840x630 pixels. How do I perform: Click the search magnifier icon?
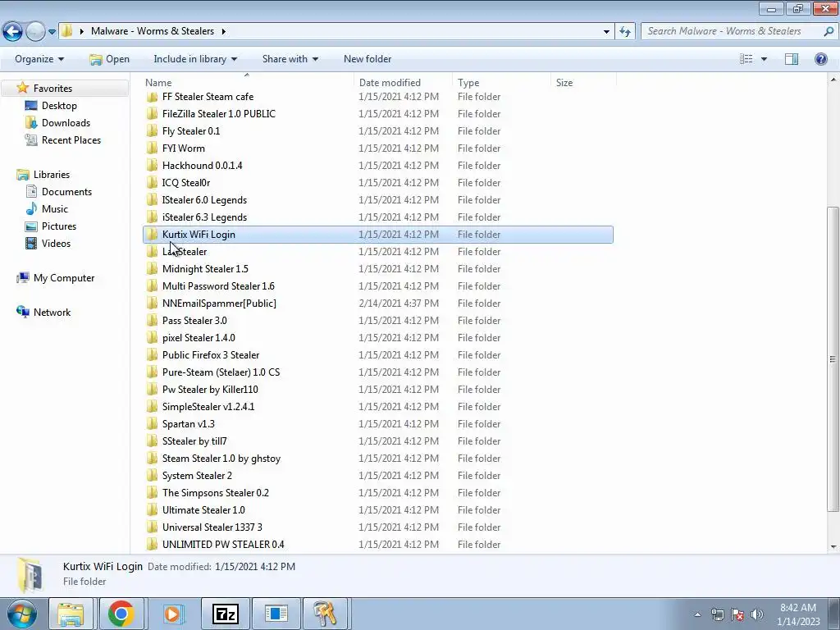(x=829, y=31)
